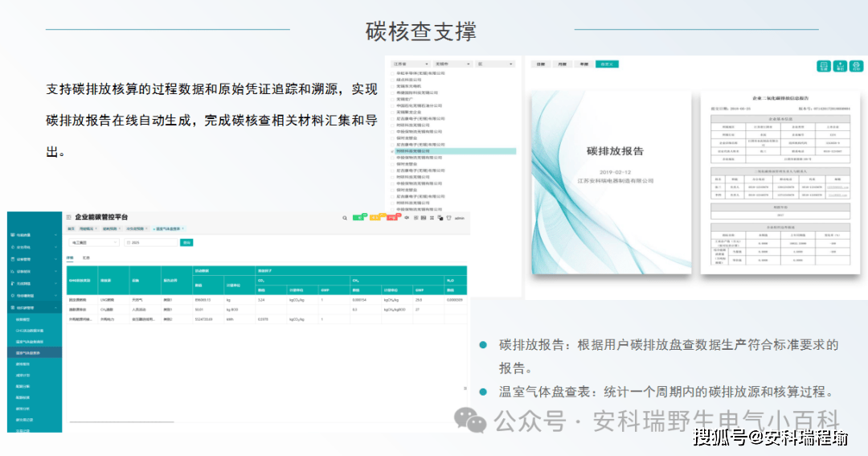Switch to the 详情 table tab
The image size is (868, 456).
70,257
